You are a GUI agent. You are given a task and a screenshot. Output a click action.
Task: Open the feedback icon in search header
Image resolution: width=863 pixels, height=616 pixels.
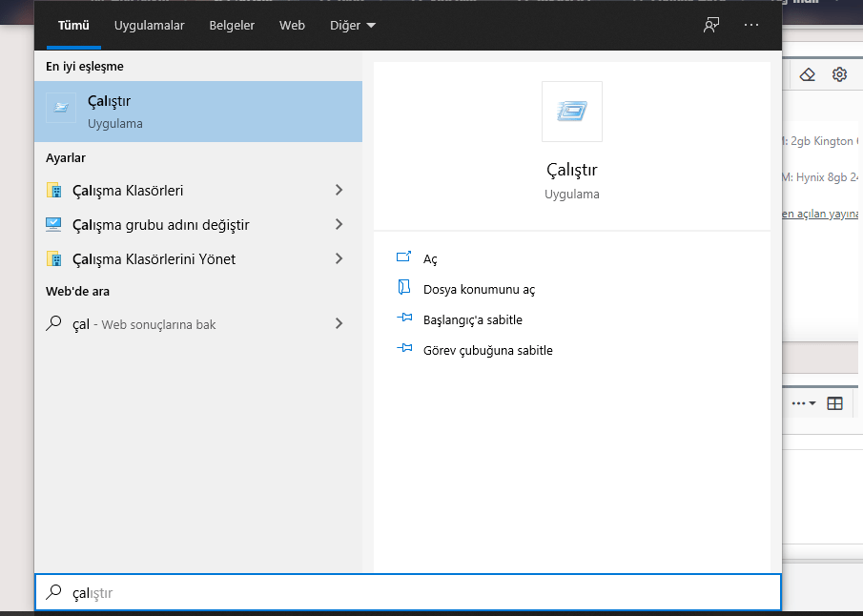click(711, 25)
